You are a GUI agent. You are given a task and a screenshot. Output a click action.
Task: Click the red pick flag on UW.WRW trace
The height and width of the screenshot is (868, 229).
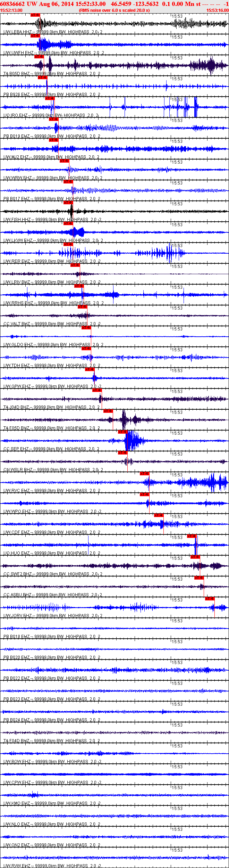(64, 161)
